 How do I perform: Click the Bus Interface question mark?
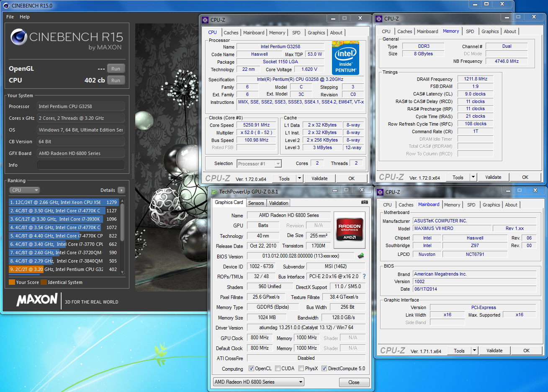click(x=364, y=276)
